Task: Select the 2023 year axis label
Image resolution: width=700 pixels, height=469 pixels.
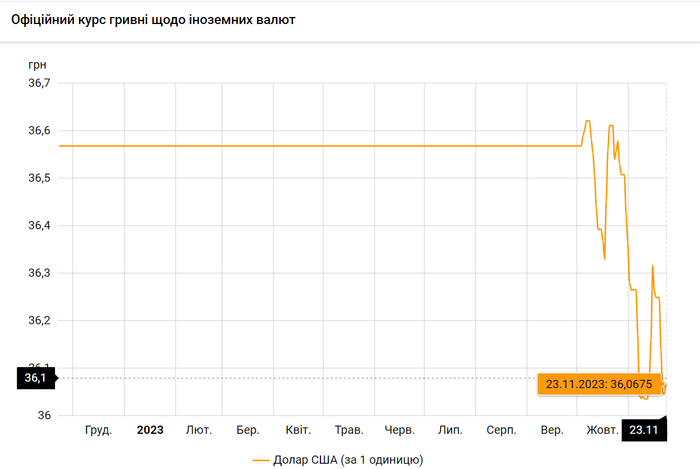Action: pyautogui.click(x=150, y=430)
